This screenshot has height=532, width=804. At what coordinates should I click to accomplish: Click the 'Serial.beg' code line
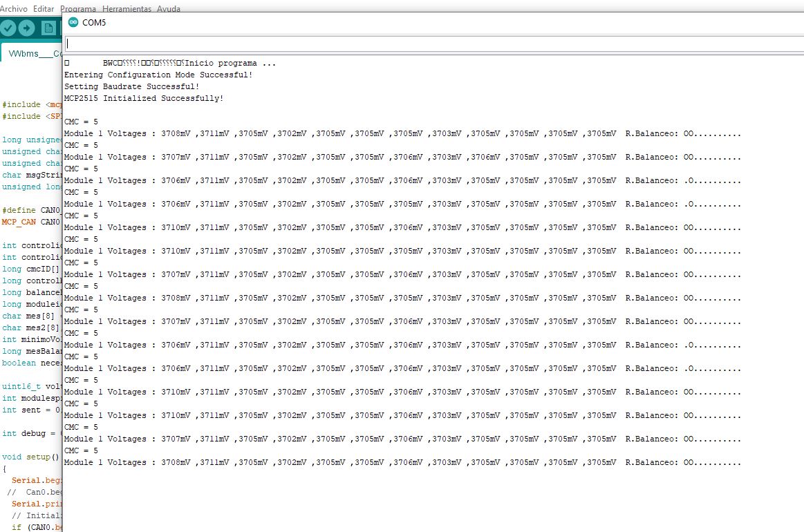pyautogui.click(x=37, y=481)
